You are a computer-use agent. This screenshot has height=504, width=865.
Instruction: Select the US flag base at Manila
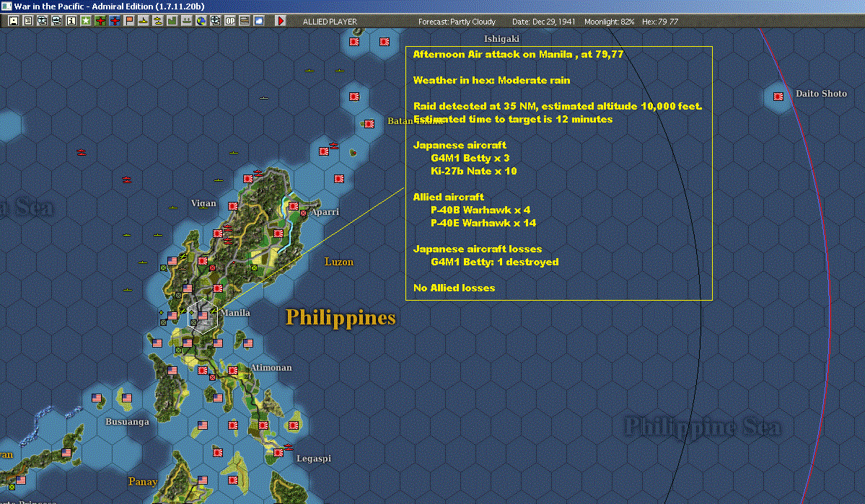coord(203,315)
